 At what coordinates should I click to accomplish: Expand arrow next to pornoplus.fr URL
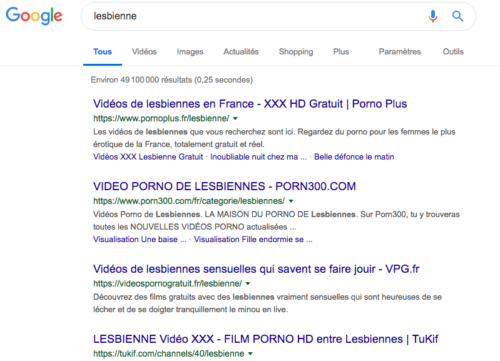tap(235, 118)
